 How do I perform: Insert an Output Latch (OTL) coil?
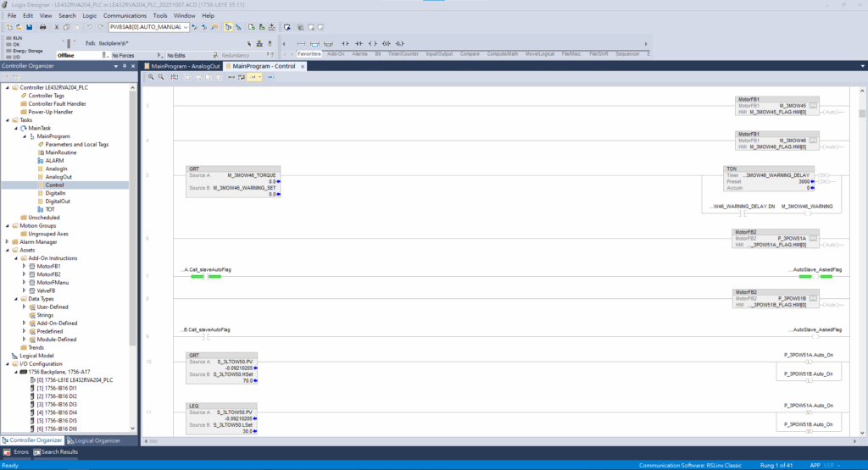click(x=400, y=44)
